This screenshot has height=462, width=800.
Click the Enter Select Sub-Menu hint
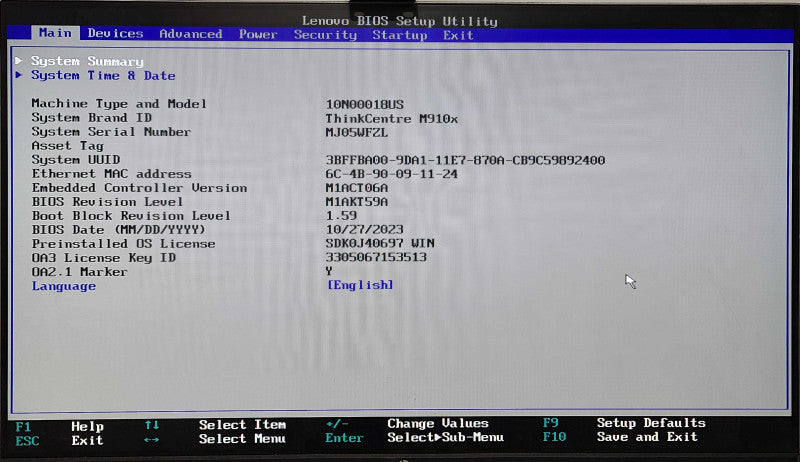414,438
